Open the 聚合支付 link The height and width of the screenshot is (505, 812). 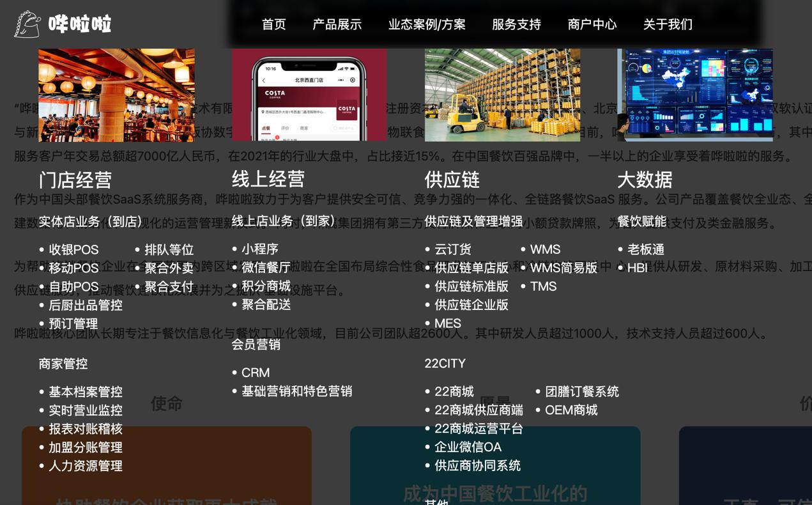coord(169,286)
